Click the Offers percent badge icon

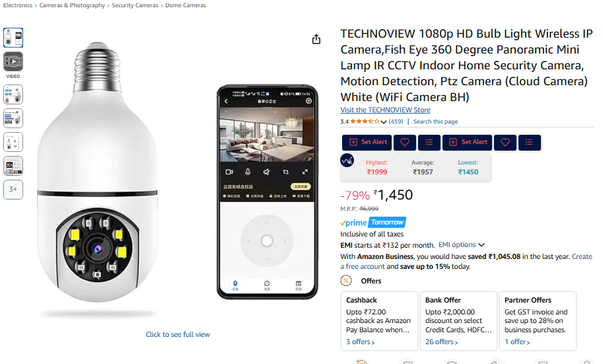click(345, 281)
